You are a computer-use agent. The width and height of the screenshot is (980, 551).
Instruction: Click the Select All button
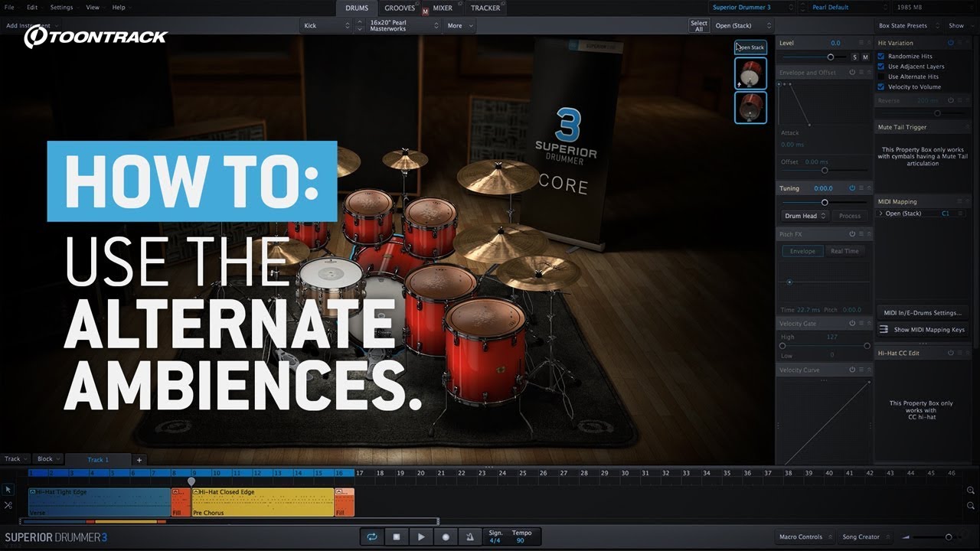[699, 25]
